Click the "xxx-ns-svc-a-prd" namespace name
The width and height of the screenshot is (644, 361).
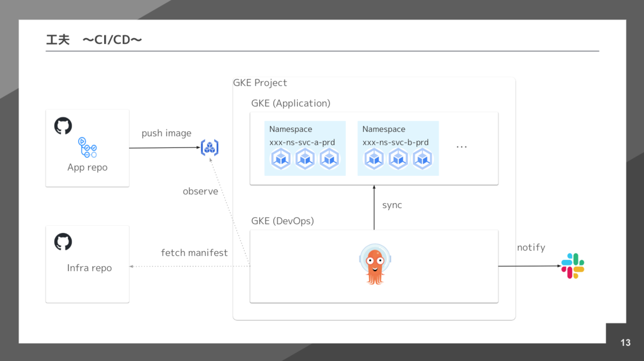point(302,142)
